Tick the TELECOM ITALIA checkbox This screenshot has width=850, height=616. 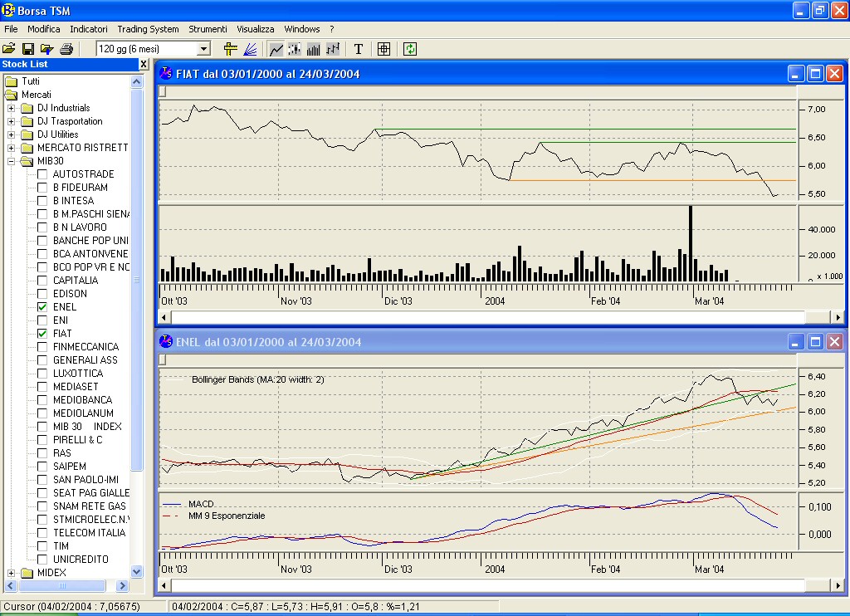click(x=42, y=533)
